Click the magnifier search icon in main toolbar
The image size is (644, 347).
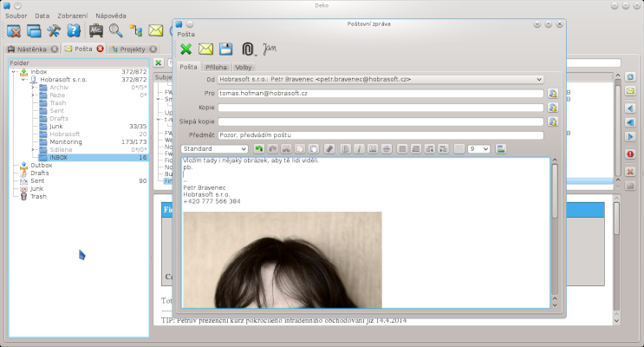[115, 30]
